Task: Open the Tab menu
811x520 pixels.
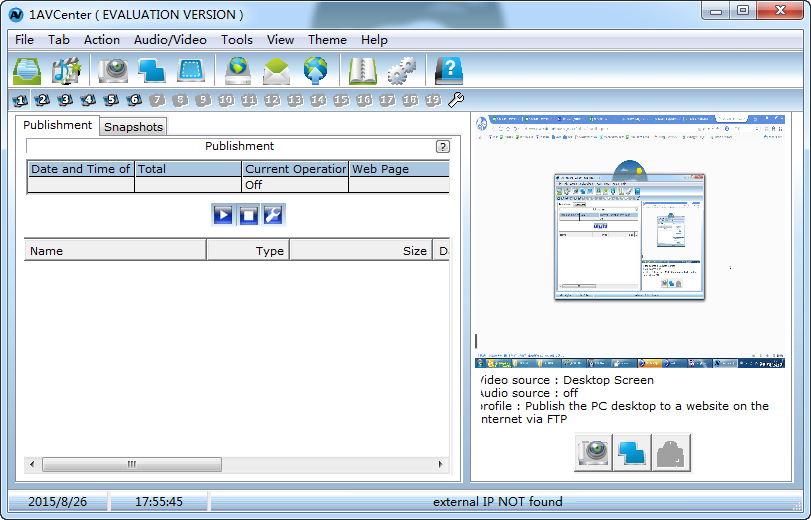Action: 58,40
